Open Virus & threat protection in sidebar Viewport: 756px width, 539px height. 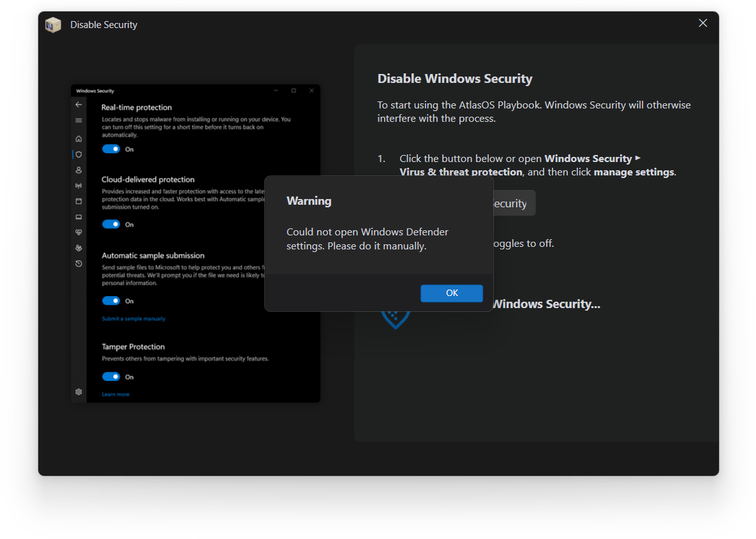coord(78,154)
